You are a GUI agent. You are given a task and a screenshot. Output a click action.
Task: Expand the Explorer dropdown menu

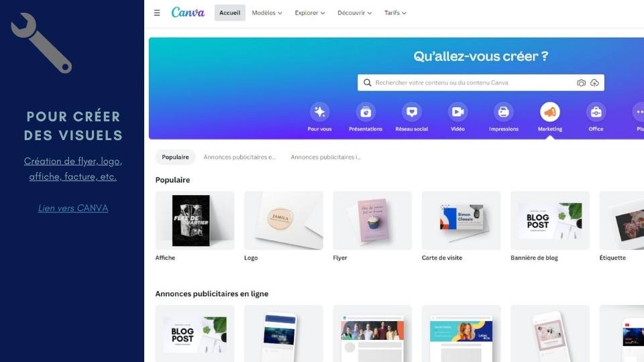pos(310,13)
